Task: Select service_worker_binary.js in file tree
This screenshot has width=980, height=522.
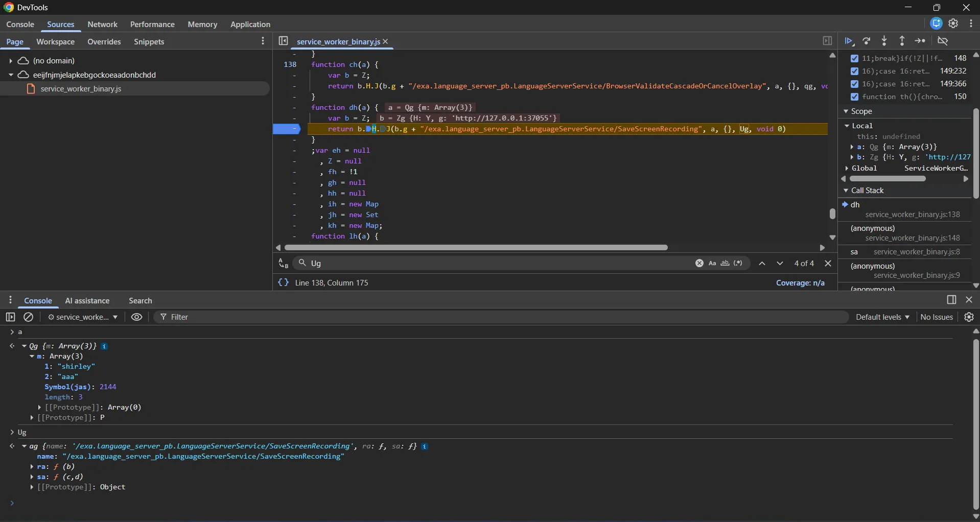Action: [81, 89]
